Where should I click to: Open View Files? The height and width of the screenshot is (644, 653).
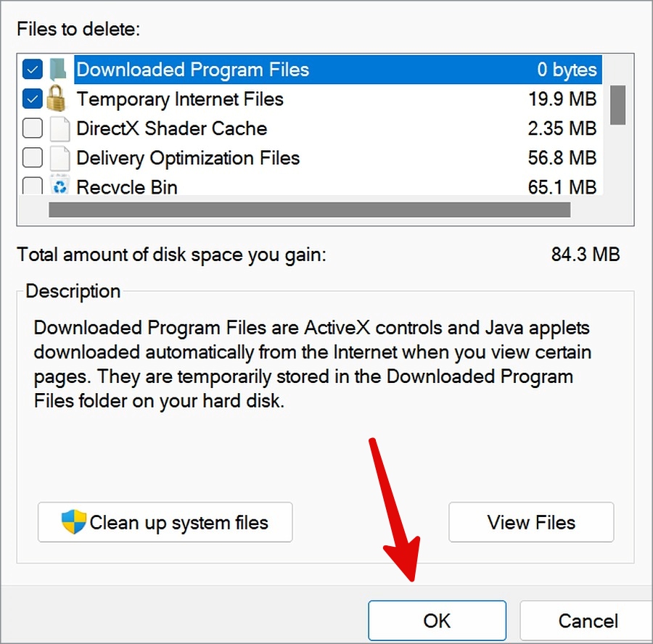click(x=531, y=522)
